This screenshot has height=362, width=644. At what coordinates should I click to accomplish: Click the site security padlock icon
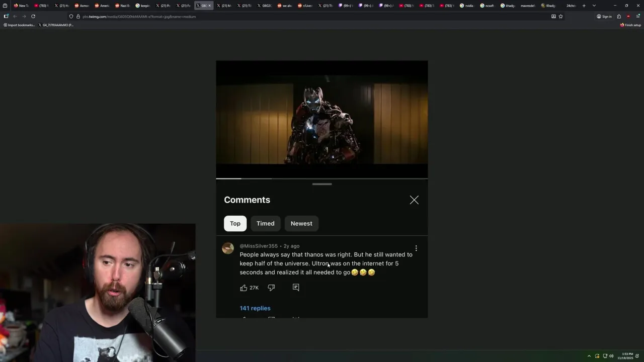[x=78, y=16]
